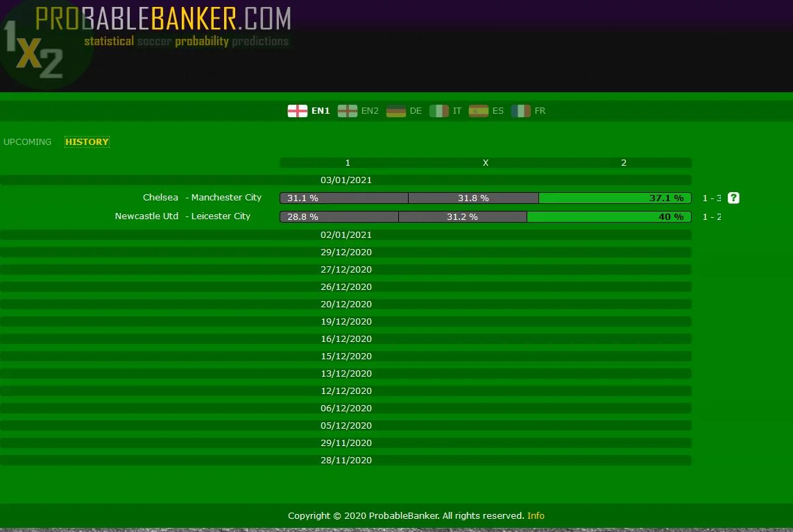Expand the 02/01/2021 date row
Viewport: 793px width, 532px height.
pos(346,235)
